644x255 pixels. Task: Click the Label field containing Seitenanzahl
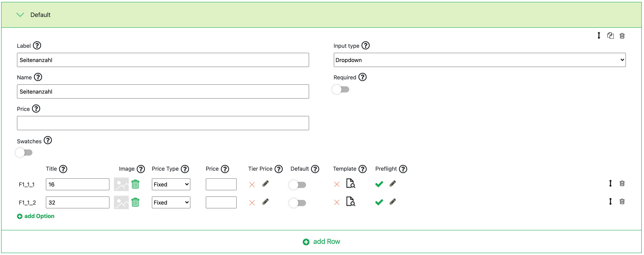(163, 60)
